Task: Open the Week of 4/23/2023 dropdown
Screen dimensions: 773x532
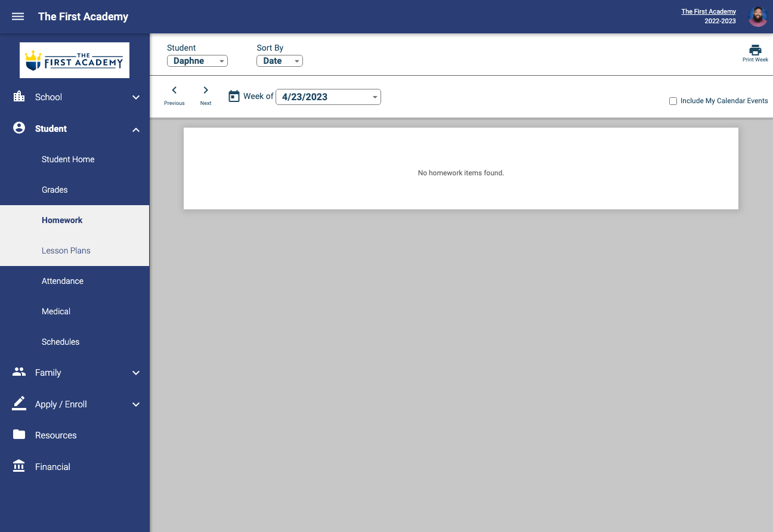Action: (x=328, y=97)
